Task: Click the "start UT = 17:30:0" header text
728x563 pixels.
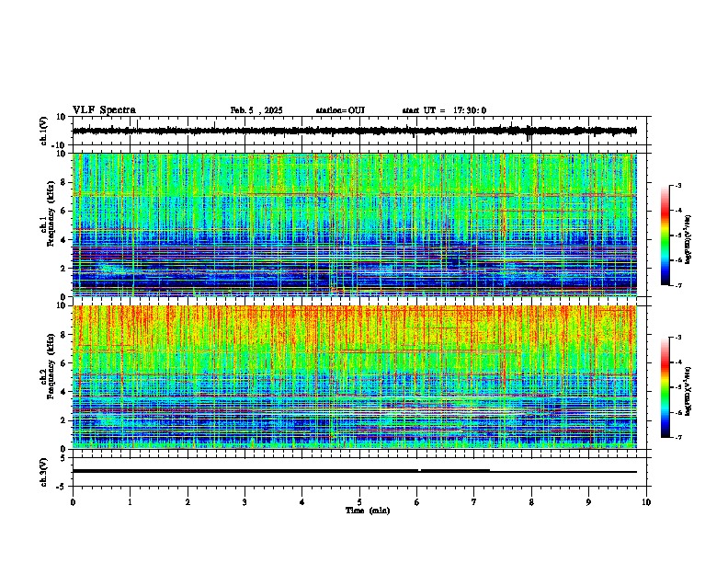Action: pyautogui.click(x=444, y=110)
